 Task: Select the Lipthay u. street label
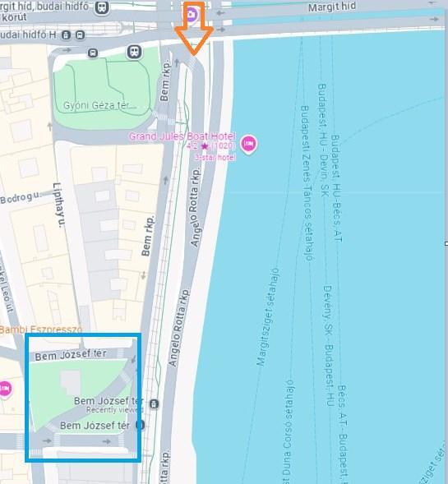(x=59, y=205)
